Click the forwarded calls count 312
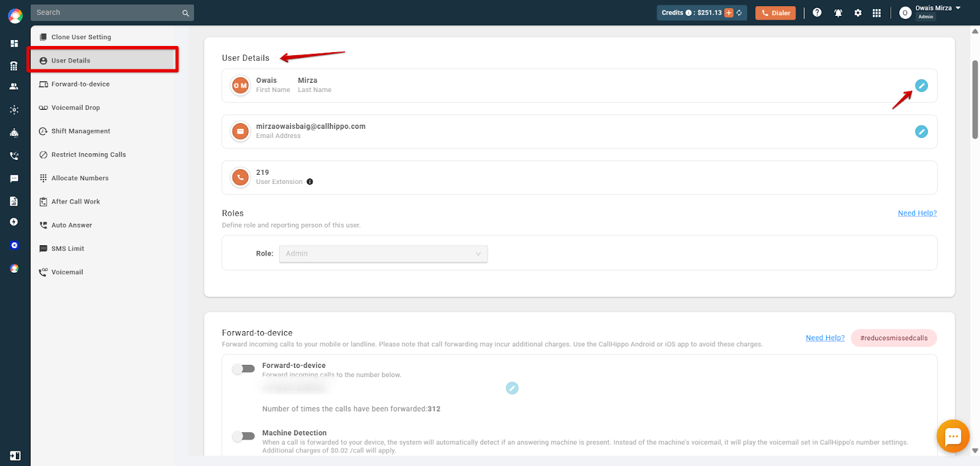Viewport: 980px width, 466px height. 434,409
